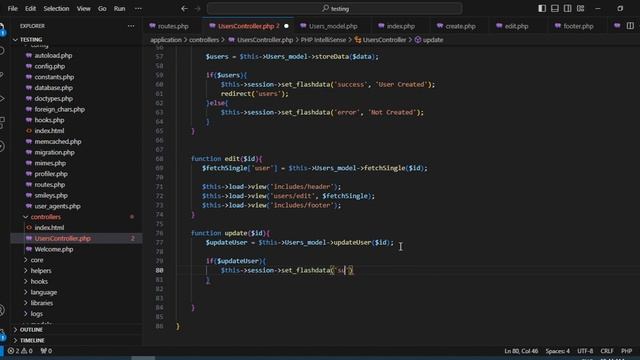Toggle the primary side bar layout icon

pos(542,9)
